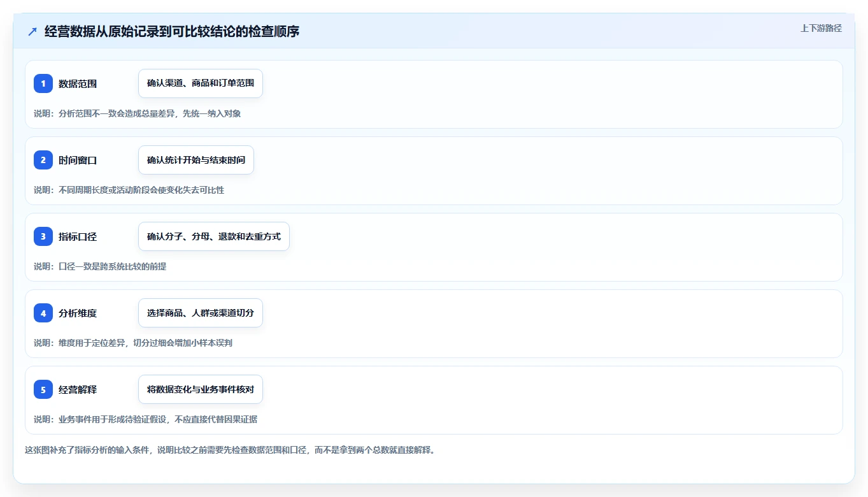Click the 数据范围 step label
The width and height of the screenshot is (868, 497).
click(78, 83)
